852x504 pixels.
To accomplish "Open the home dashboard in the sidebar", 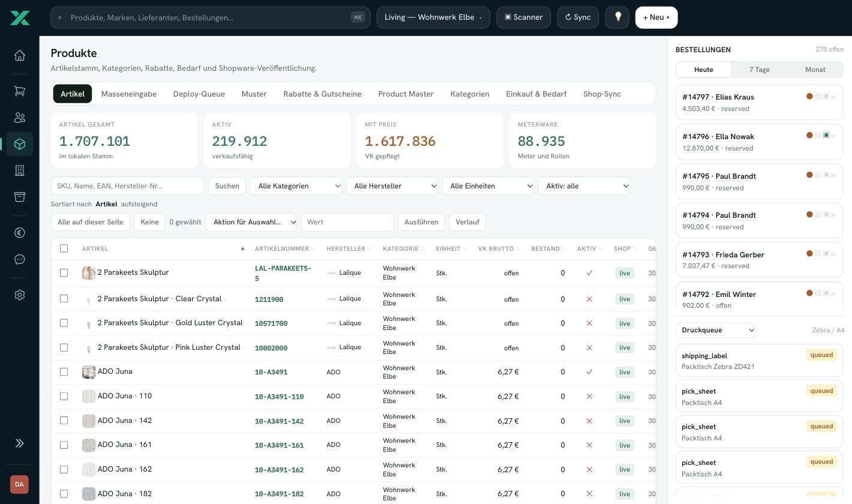I will coord(20,56).
